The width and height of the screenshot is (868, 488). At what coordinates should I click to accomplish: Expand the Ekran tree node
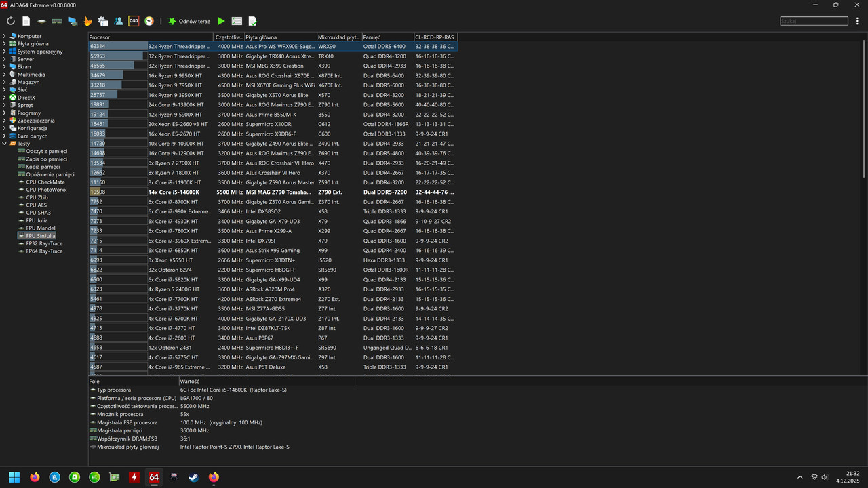(5, 66)
